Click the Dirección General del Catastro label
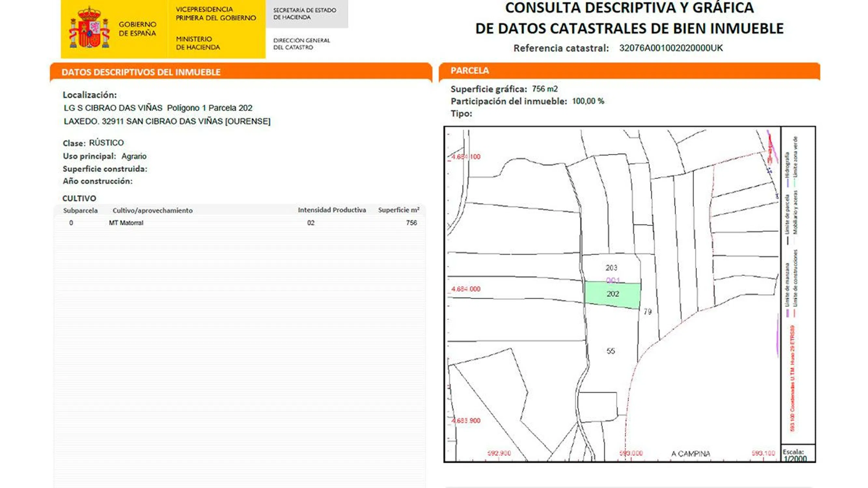The width and height of the screenshot is (868, 488). (302, 44)
